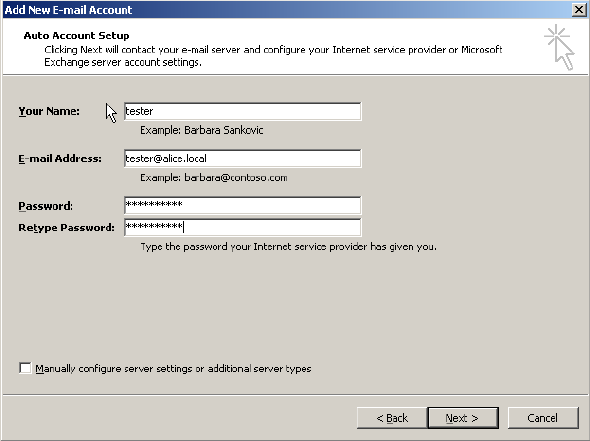Click the Next button to continue

[463, 418]
